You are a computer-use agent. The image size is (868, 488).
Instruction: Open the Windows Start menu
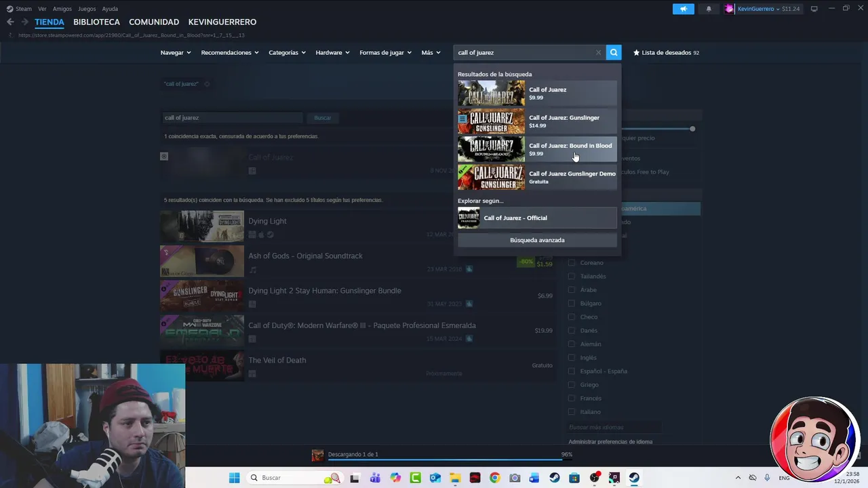(x=234, y=478)
